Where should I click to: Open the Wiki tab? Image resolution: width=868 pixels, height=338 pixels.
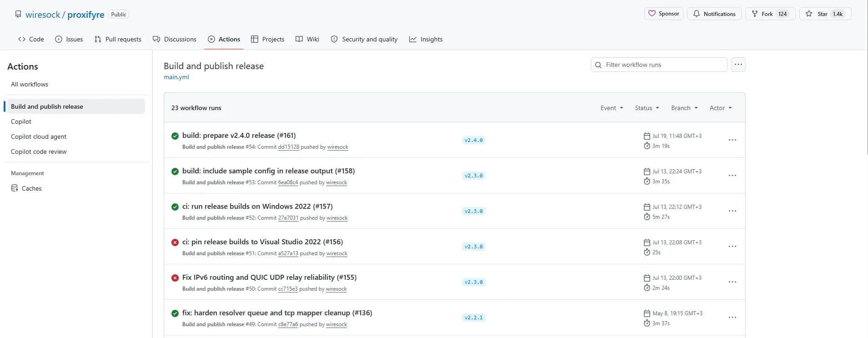[x=307, y=39]
